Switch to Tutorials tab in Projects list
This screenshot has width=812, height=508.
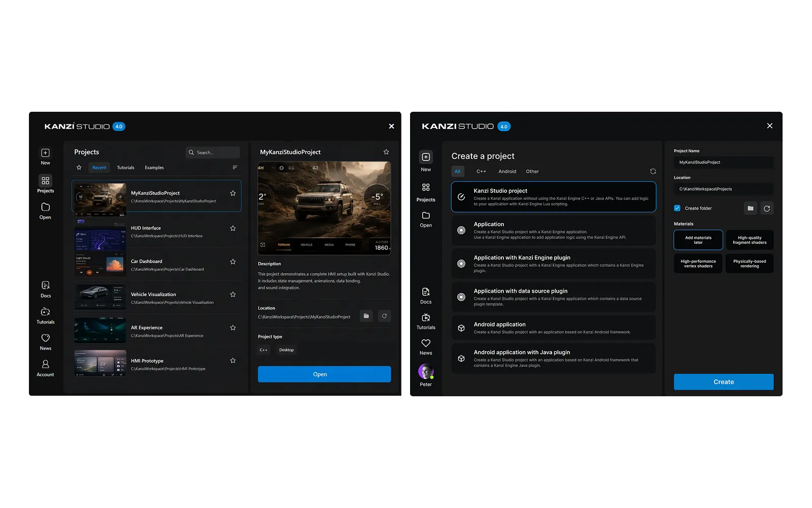pyautogui.click(x=126, y=168)
